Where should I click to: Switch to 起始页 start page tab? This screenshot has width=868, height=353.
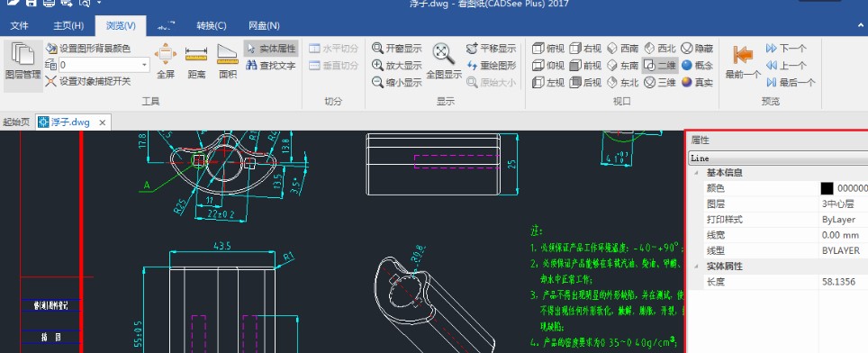pyautogui.click(x=16, y=122)
